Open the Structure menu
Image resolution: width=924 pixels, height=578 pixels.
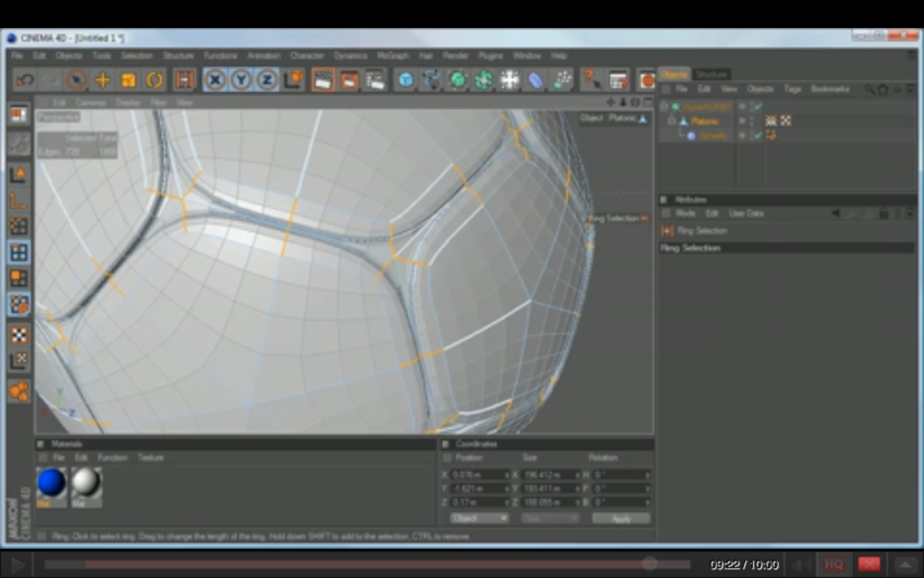178,56
